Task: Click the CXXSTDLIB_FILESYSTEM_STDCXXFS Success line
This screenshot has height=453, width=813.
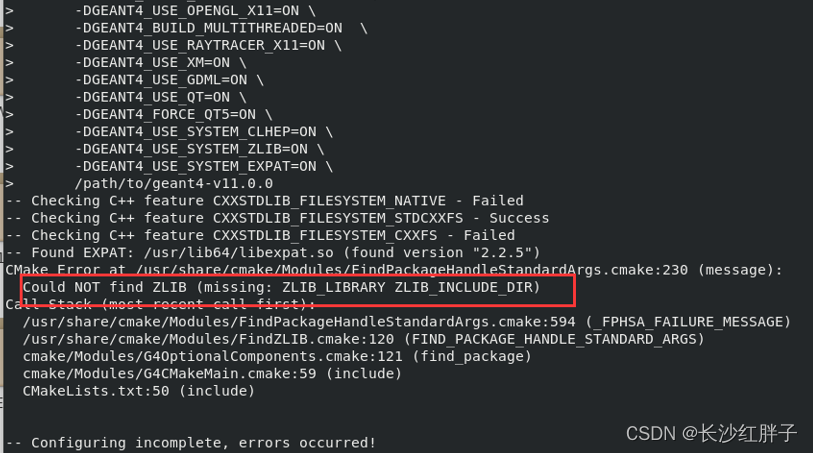Action: tap(277, 218)
